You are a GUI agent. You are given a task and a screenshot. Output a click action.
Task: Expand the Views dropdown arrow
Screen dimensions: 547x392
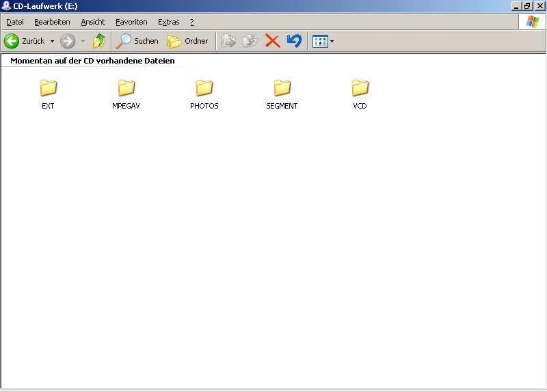[x=332, y=42]
